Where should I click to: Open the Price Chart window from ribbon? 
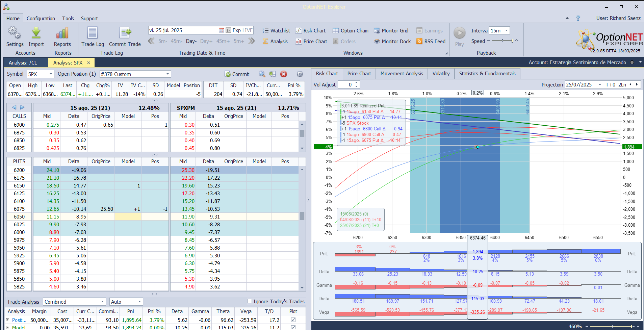click(x=311, y=41)
